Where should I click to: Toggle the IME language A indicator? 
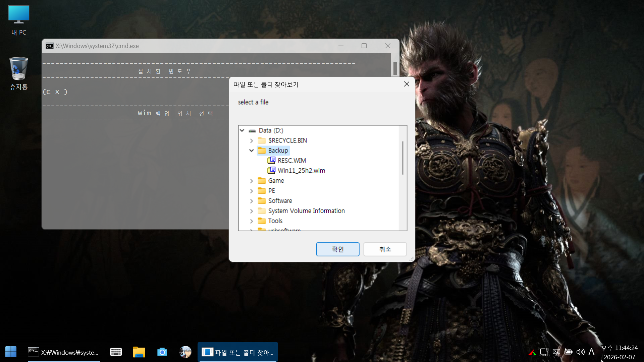tap(592, 352)
